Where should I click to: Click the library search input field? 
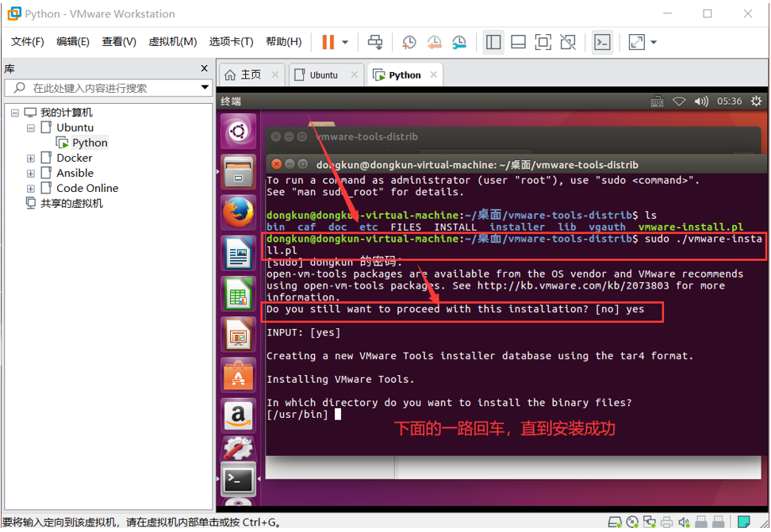tap(107, 88)
